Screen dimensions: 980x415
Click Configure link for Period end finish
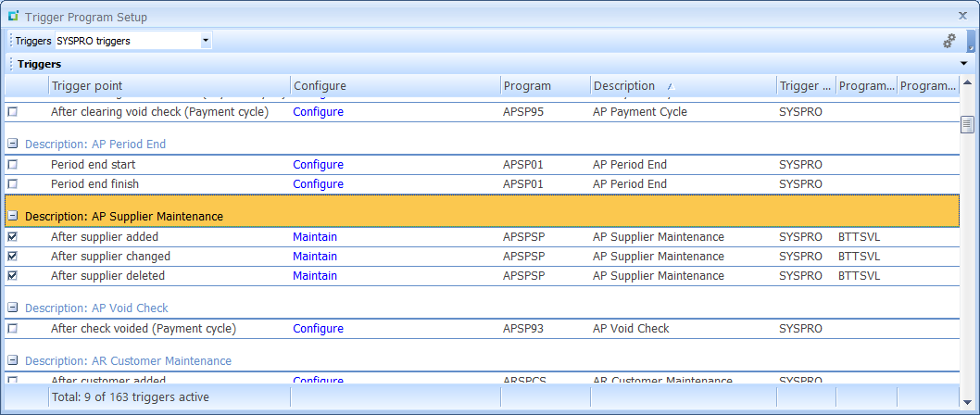318,184
